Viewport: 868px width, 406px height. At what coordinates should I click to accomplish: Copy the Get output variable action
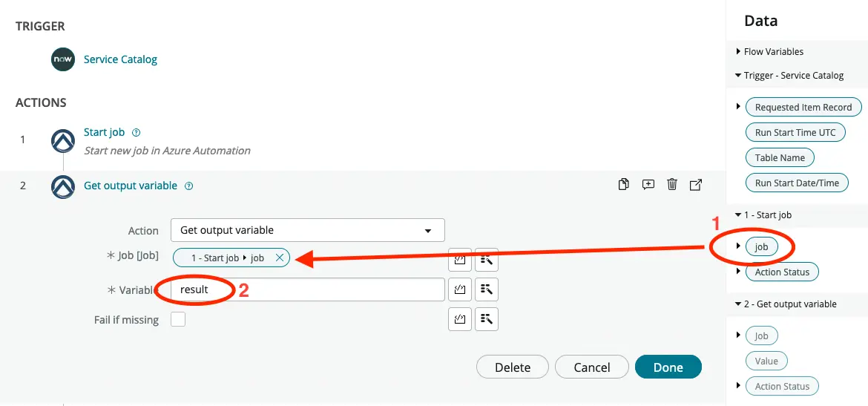(x=624, y=185)
